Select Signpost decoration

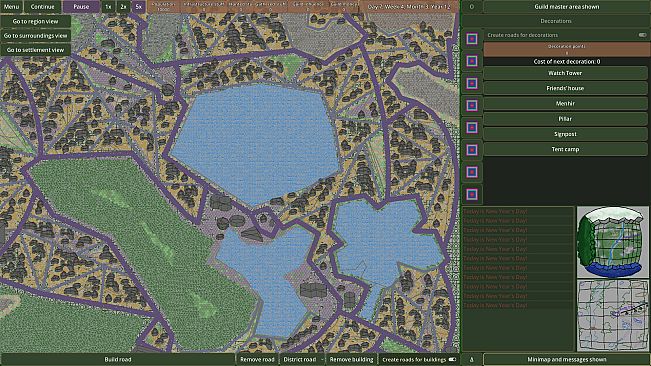(x=565, y=134)
